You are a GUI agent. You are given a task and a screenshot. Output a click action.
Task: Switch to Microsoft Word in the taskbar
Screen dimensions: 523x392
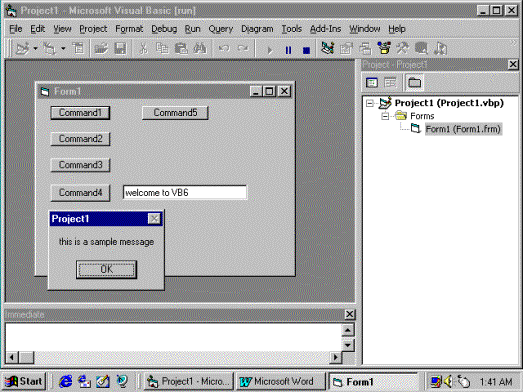click(281, 381)
